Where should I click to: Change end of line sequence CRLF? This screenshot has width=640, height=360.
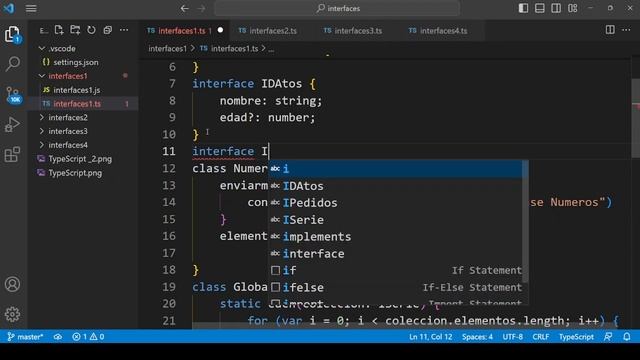540,337
